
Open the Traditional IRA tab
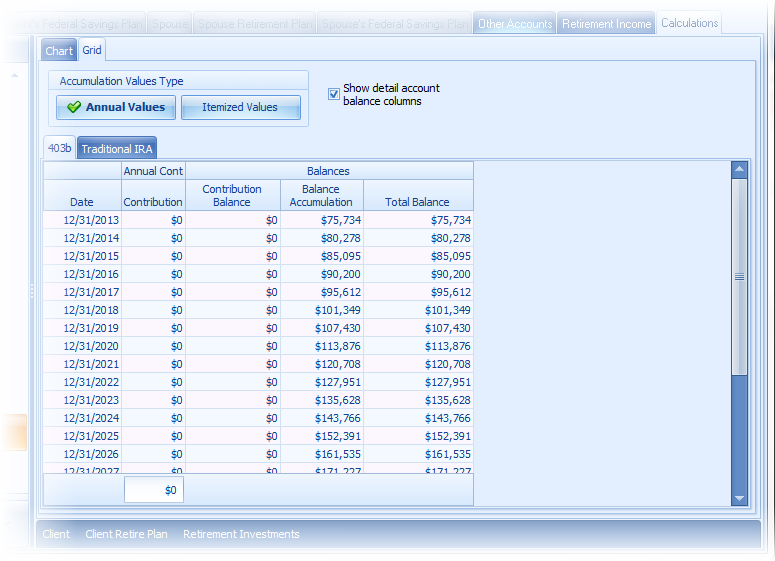(x=117, y=149)
